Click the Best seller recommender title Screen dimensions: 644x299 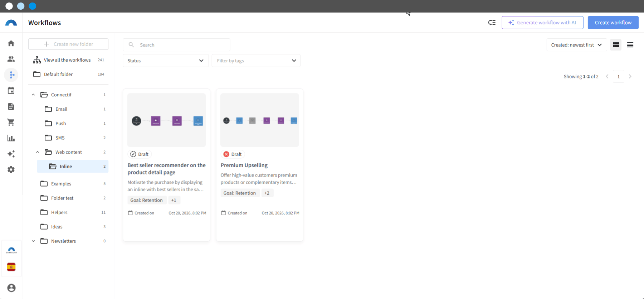[167, 169]
